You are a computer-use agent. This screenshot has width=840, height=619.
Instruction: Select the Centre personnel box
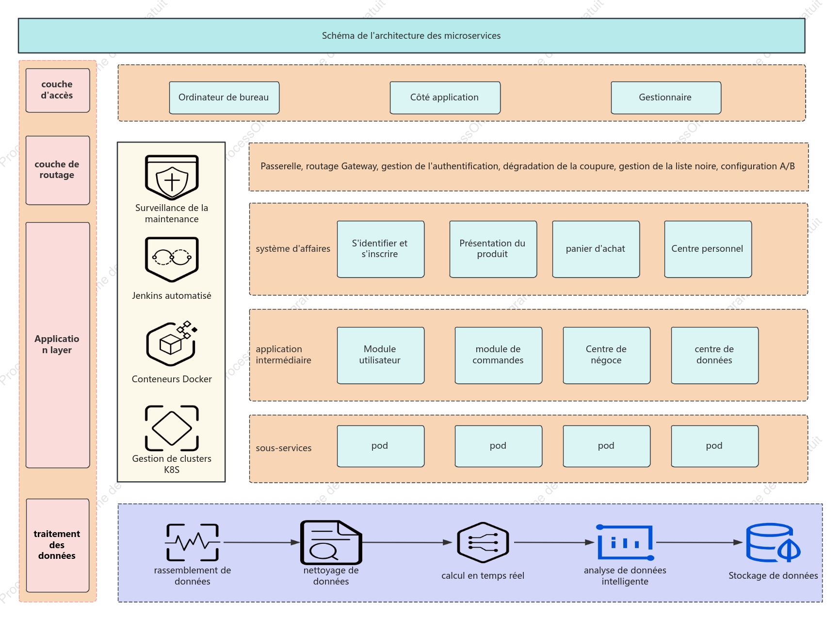pos(708,249)
